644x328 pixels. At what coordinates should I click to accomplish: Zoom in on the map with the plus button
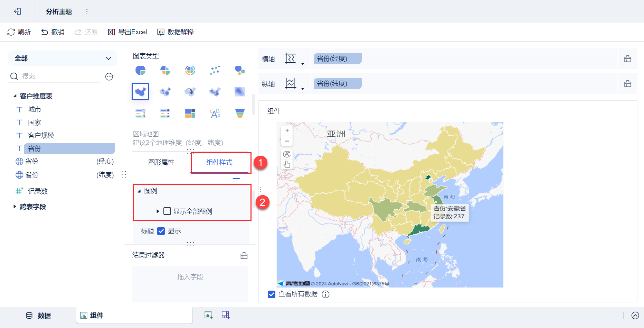point(287,130)
